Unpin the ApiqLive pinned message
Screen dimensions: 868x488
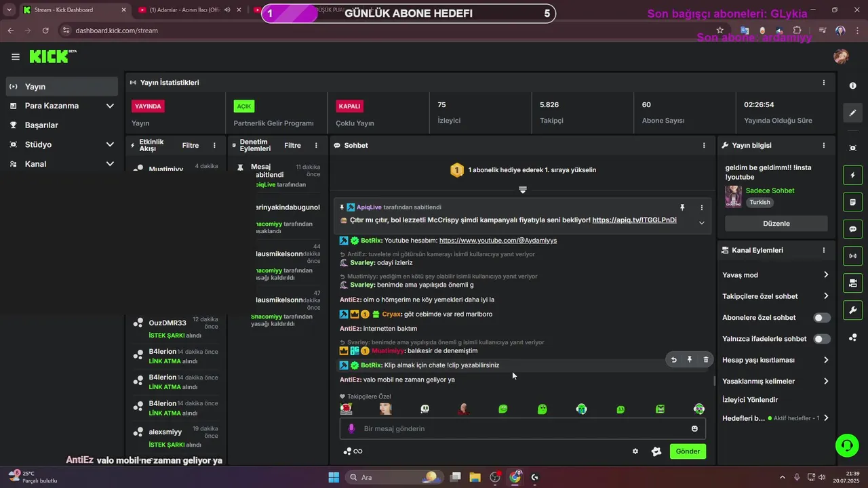point(682,207)
